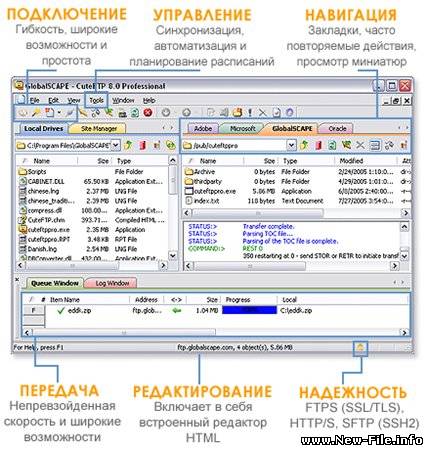
Task: Launch the Connection Wizard wand icon
Action: coord(36,113)
